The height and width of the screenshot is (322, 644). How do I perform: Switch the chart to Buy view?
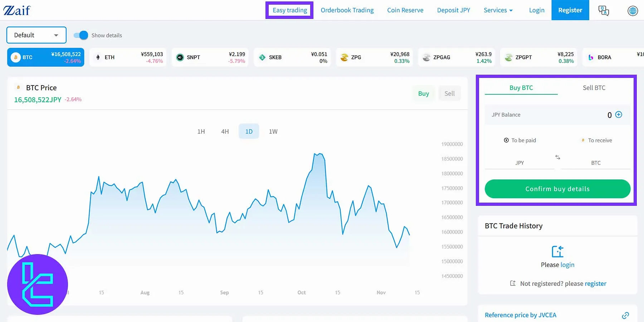coord(424,93)
